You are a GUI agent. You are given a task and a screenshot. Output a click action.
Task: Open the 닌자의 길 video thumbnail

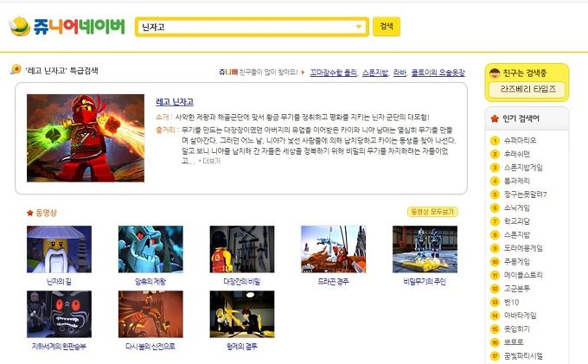click(x=60, y=249)
